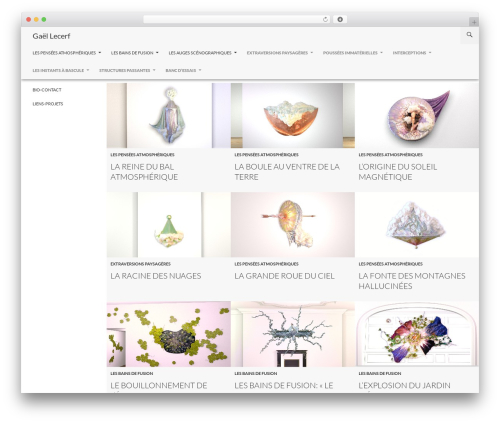The height and width of the screenshot is (423, 500).
Task: Open La Fonte des Montagnes thumbnail
Action: pyautogui.click(x=417, y=225)
